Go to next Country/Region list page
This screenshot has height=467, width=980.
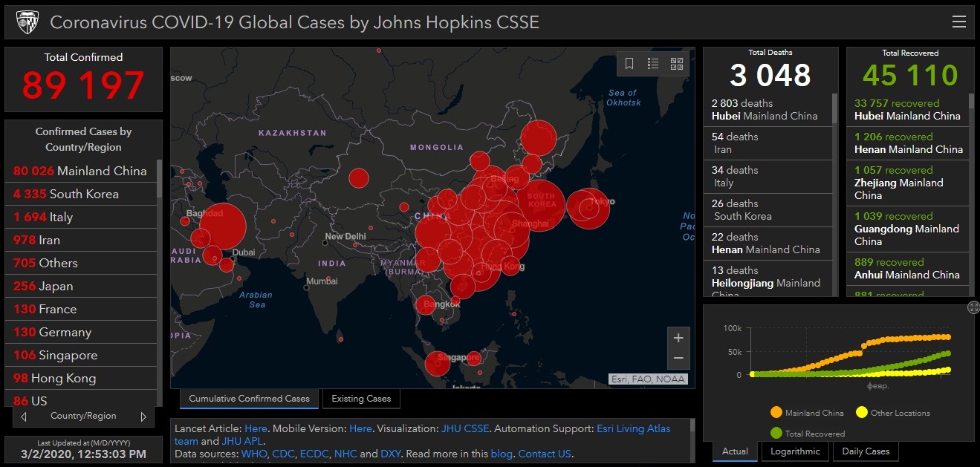click(143, 417)
